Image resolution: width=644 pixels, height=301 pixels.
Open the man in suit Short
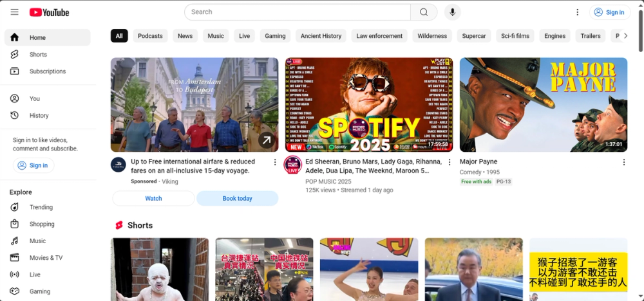pos(473,269)
